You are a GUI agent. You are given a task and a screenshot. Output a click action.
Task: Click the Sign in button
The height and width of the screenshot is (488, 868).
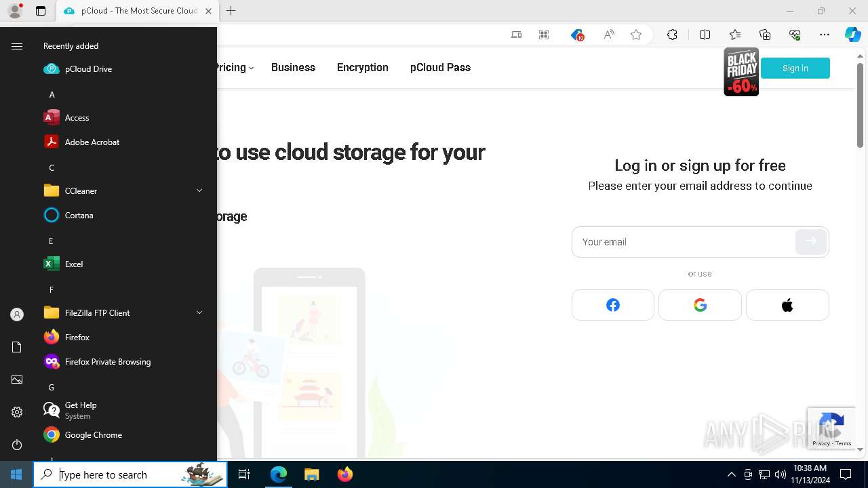point(795,68)
